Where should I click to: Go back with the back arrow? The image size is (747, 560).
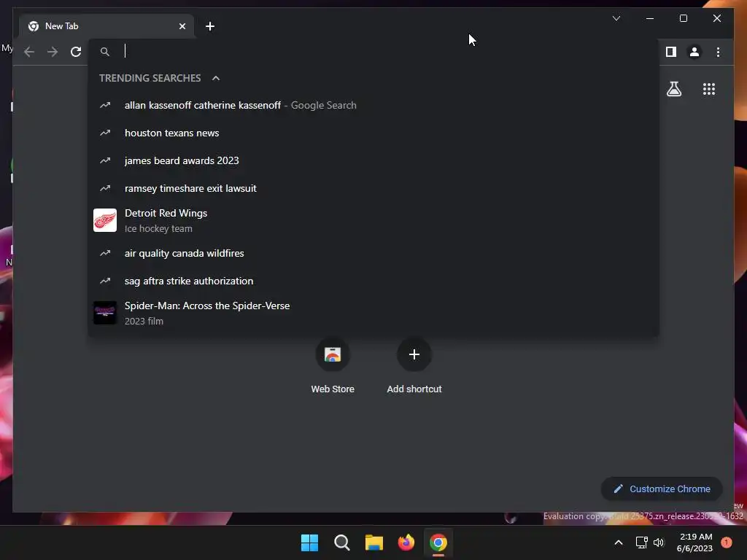point(29,52)
